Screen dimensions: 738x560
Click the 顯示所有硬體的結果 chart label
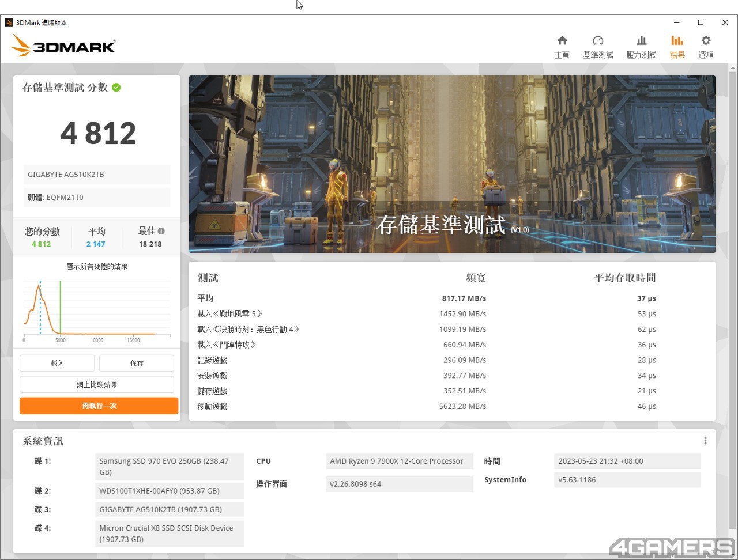pyautogui.click(x=97, y=267)
